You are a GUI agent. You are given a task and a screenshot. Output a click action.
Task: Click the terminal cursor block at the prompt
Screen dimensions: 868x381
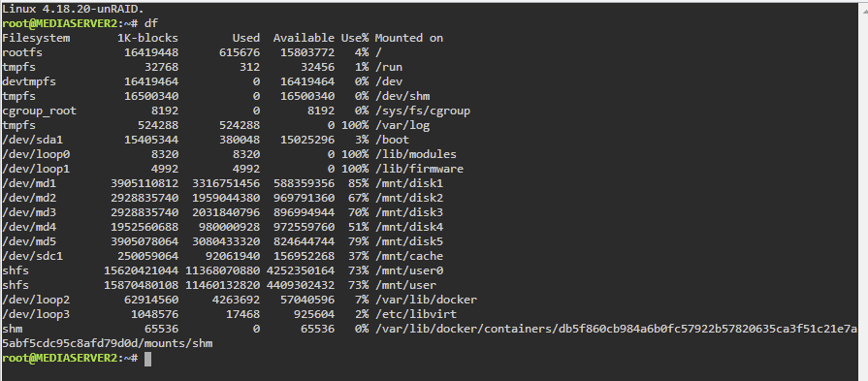coord(147,359)
